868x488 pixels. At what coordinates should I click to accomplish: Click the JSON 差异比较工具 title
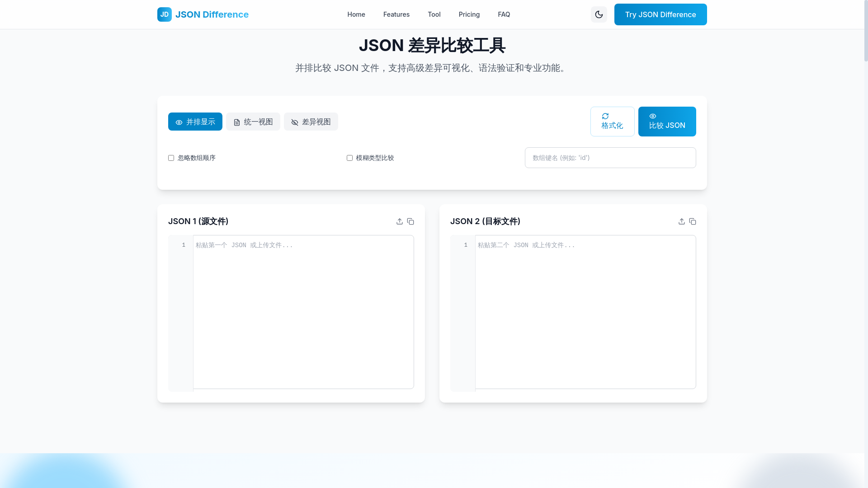pyautogui.click(x=432, y=45)
